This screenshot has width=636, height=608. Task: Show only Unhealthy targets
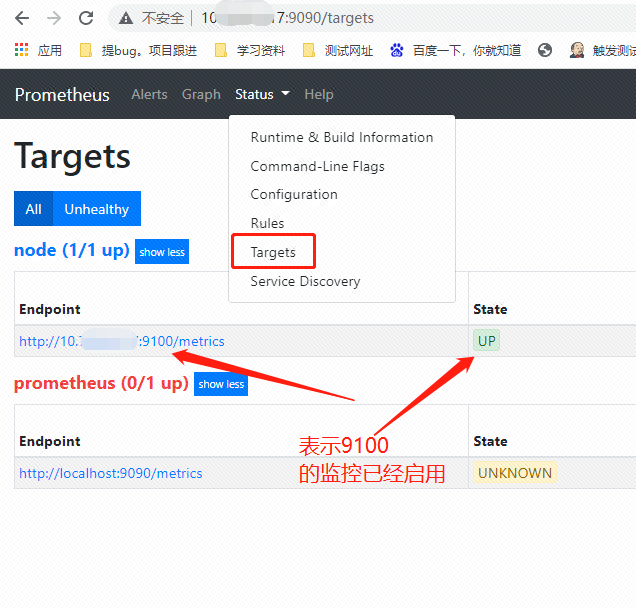pos(97,209)
